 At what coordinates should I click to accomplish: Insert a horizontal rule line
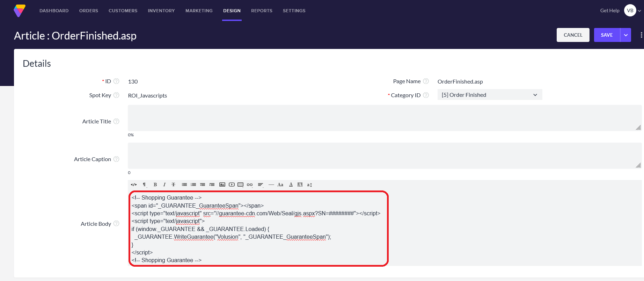pos(271,185)
